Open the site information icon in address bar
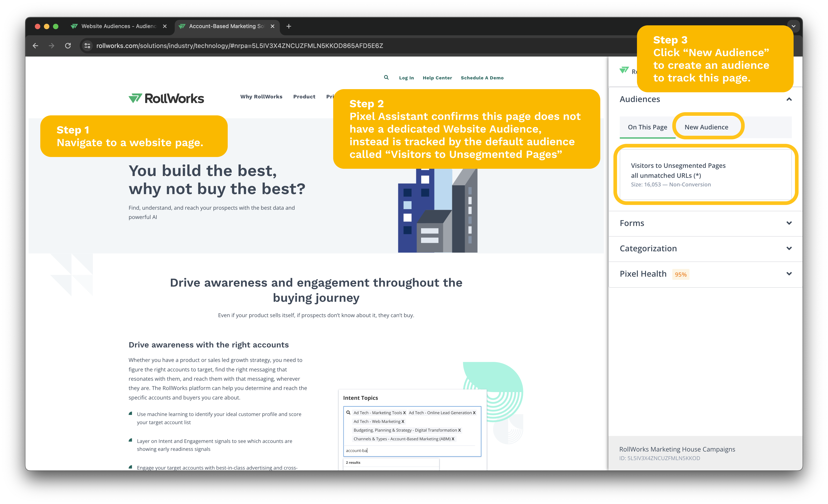828x504 pixels. (x=87, y=46)
